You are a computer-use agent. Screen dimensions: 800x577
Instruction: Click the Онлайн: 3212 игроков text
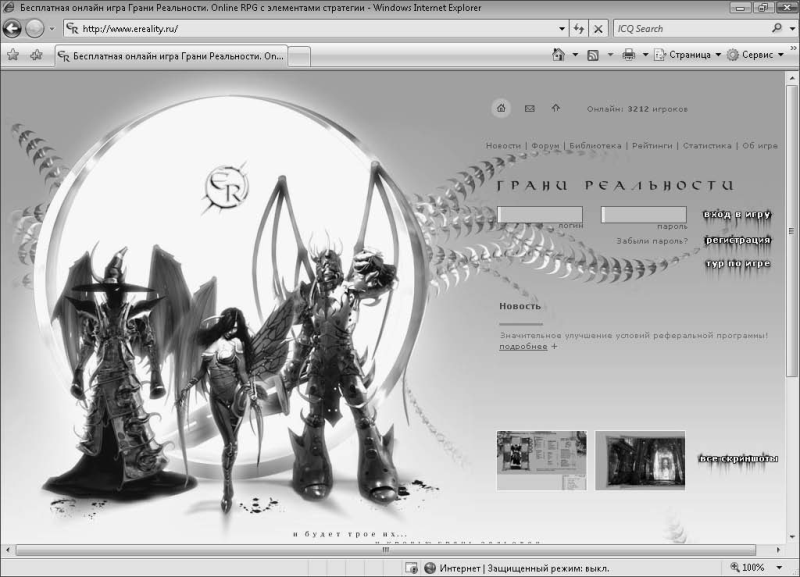(637, 109)
